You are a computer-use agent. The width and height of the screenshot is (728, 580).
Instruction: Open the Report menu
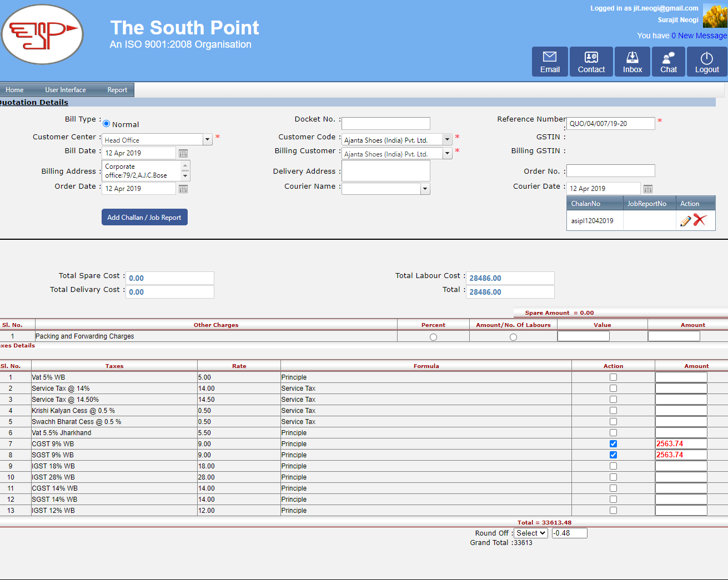pyautogui.click(x=117, y=90)
